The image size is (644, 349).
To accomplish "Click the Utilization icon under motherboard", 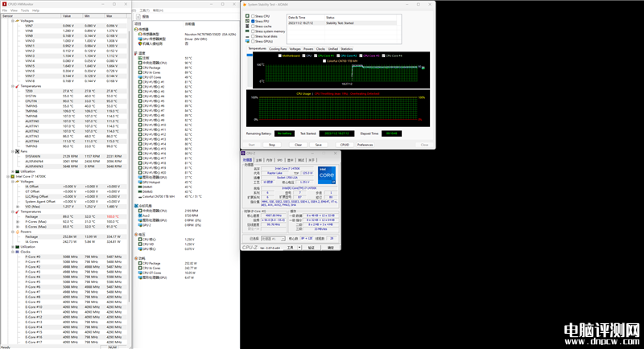I will click(x=17, y=171).
